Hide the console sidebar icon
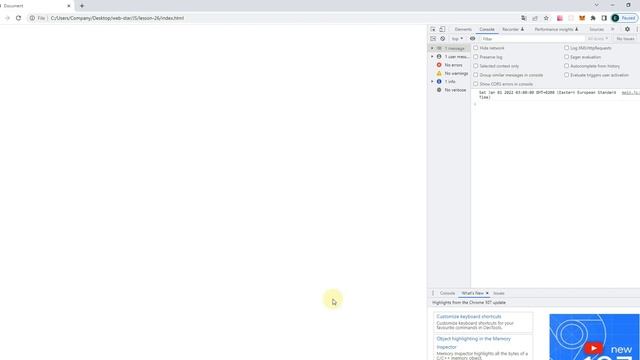640x360 pixels. (433, 39)
